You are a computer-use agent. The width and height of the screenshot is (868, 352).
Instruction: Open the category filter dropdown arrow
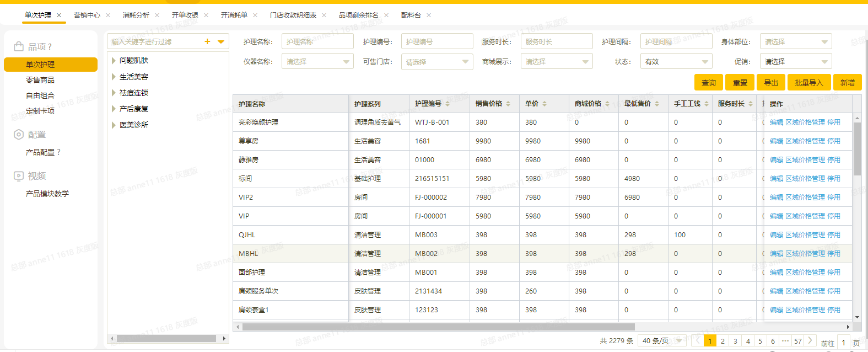221,41
